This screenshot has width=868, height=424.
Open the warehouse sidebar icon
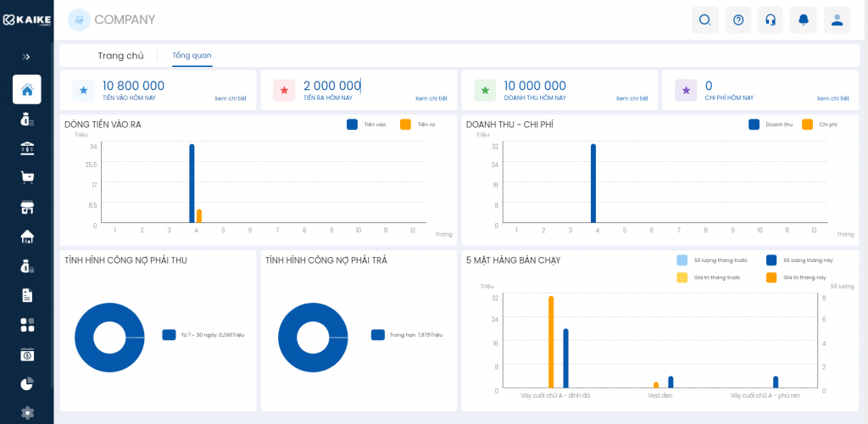pyautogui.click(x=26, y=237)
